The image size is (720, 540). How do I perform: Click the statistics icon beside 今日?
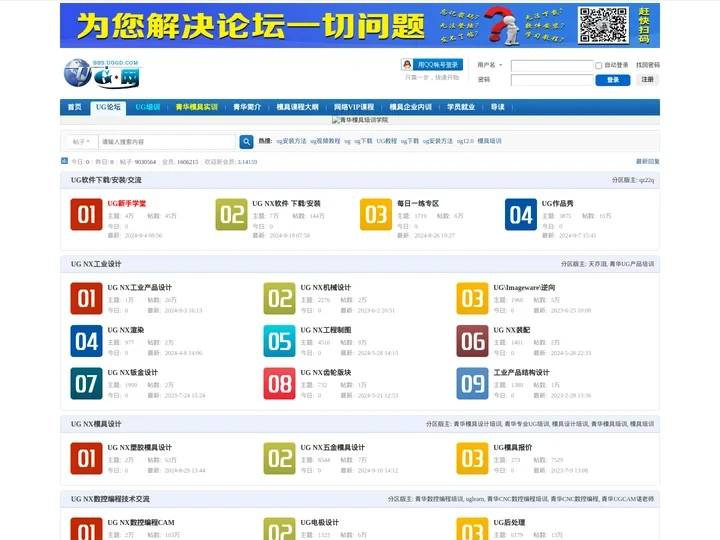point(64,161)
